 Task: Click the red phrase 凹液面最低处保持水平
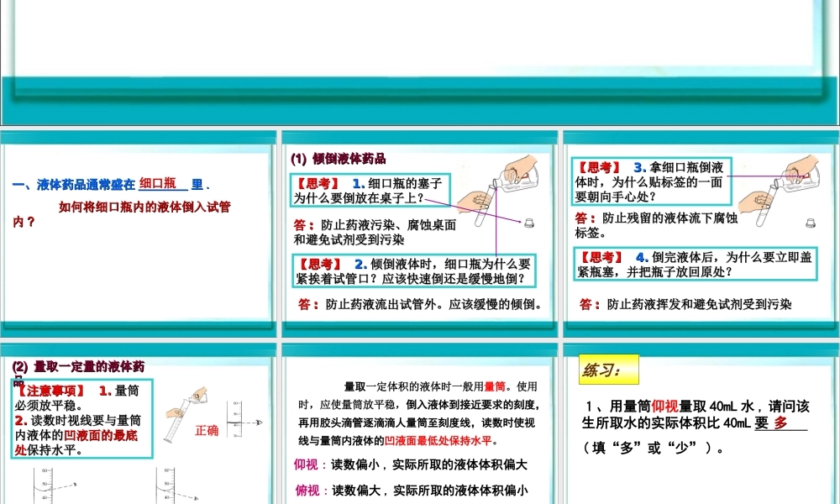click(438, 441)
